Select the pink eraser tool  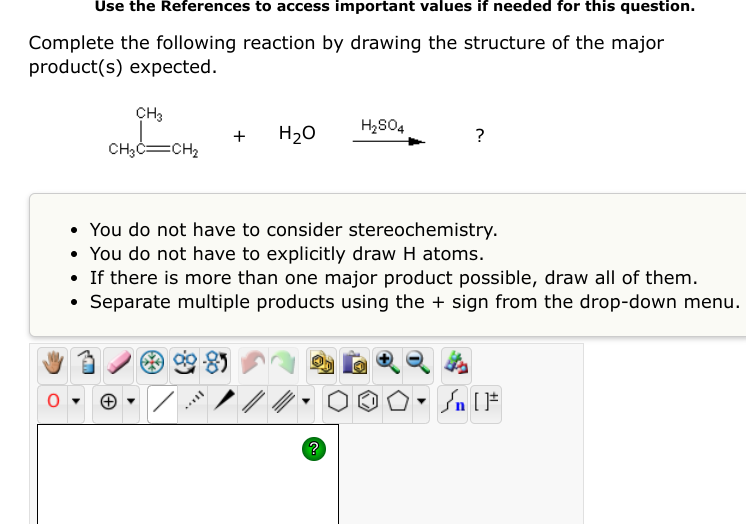118,364
